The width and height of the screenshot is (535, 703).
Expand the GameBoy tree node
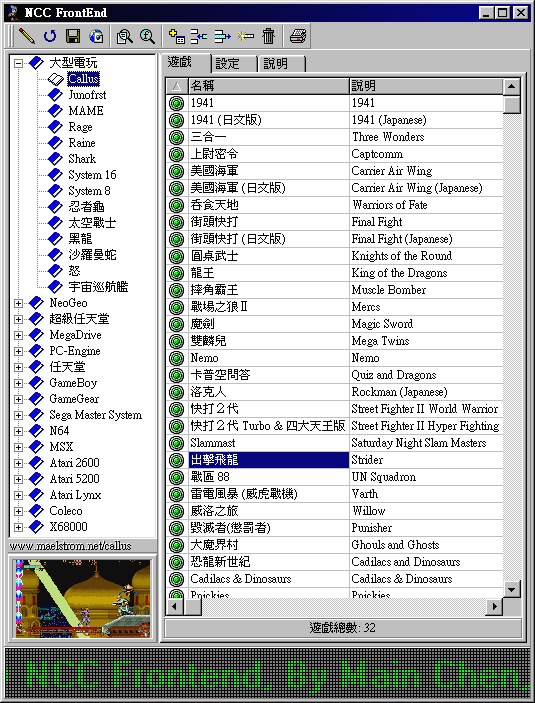pyautogui.click(x=18, y=383)
